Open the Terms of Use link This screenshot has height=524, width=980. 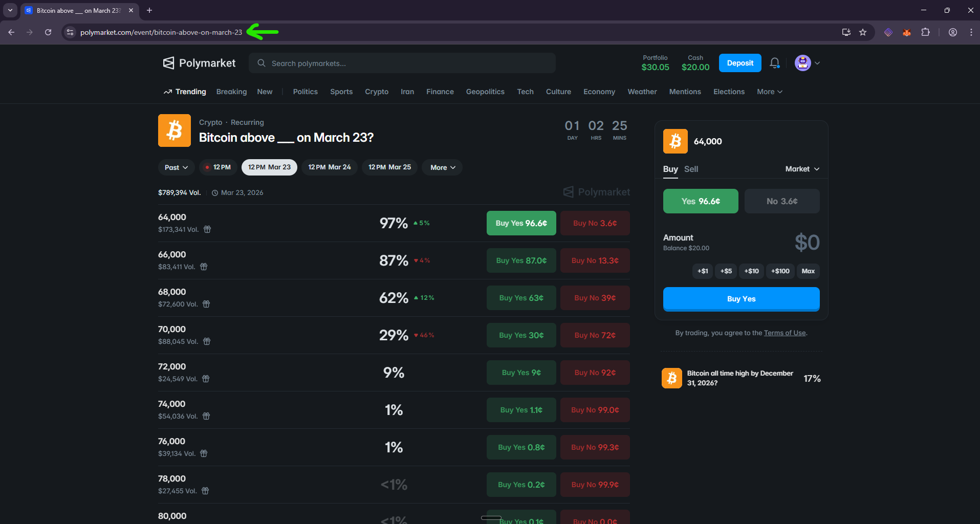pos(784,333)
